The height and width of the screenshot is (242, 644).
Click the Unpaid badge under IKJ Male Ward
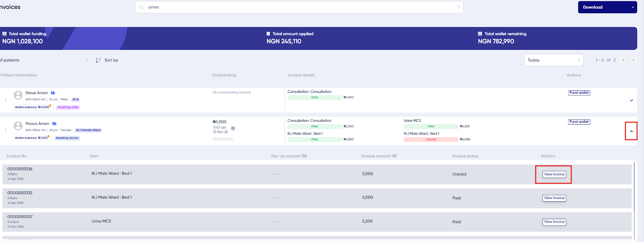coord(431,139)
